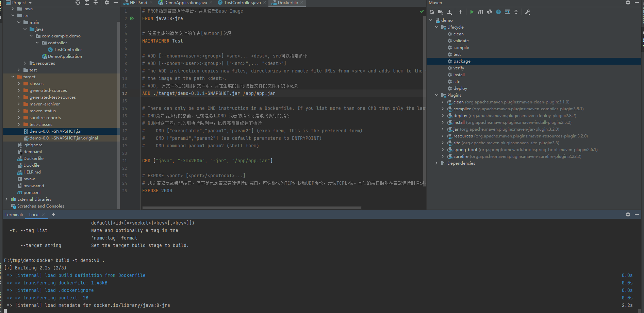Run the Dockerfile gutter arrow on line 2

click(132, 18)
